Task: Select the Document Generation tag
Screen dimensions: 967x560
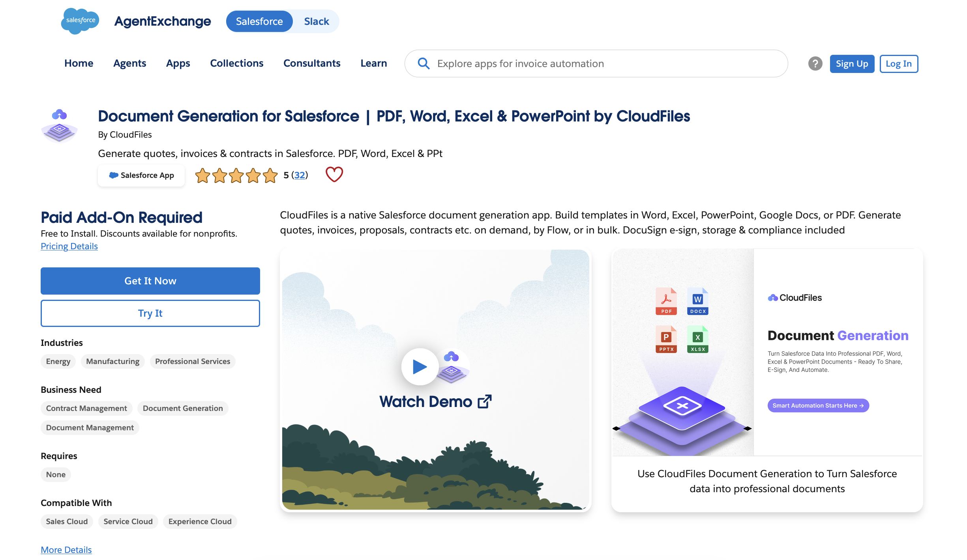Action: click(x=183, y=408)
